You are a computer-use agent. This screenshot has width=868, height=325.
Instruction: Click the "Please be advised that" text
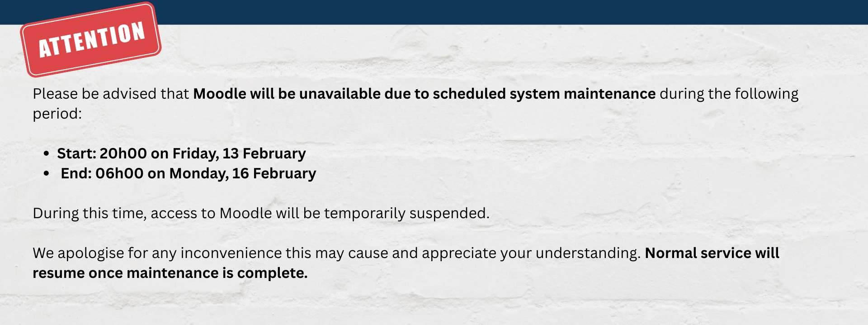click(x=111, y=94)
